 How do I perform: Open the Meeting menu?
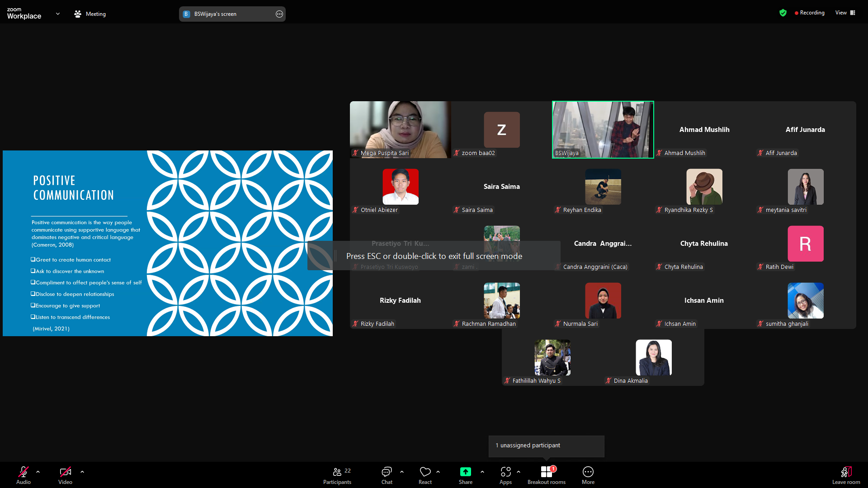tap(90, 14)
